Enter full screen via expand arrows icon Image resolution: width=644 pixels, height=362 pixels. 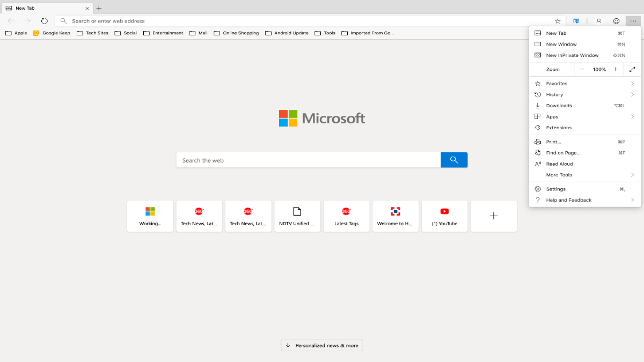pyautogui.click(x=632, y=69)
